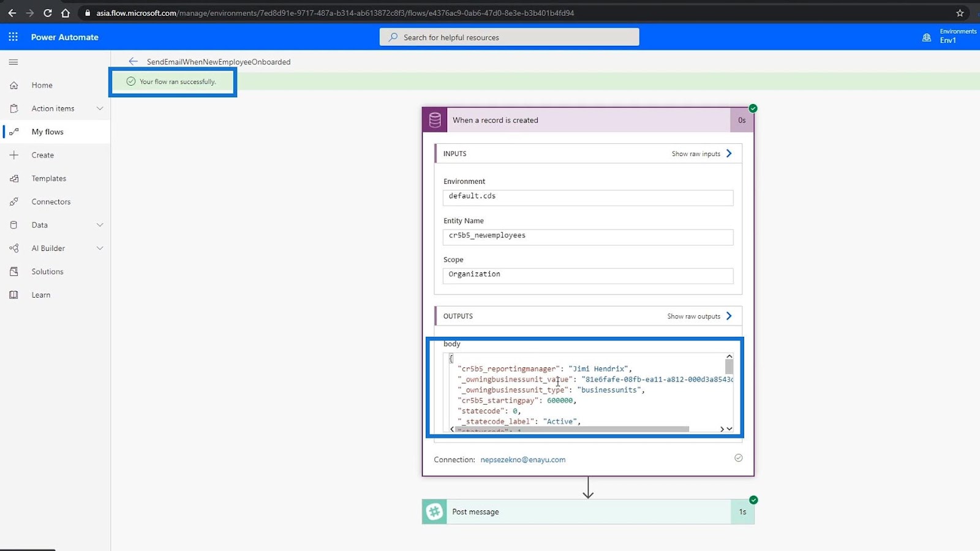
Task: Focus the 'Search for helpful resources' box
Action: (x=509, y=37)
